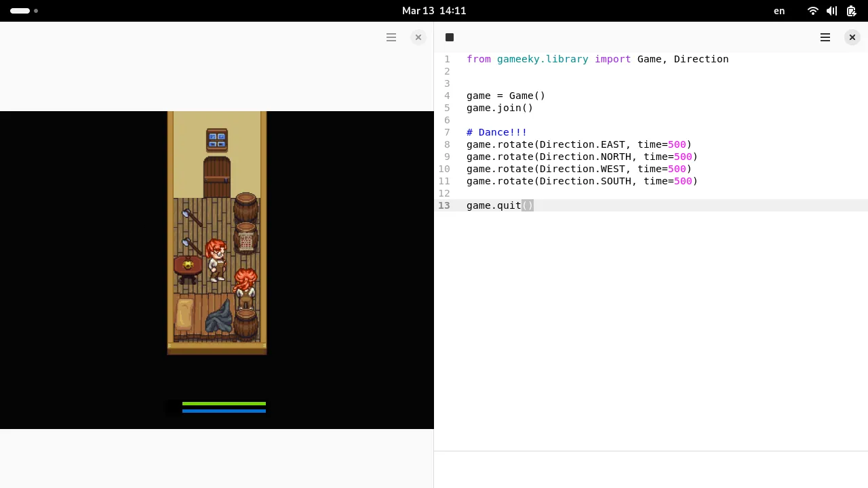Stop the running script
The image size is (868, 488).
450,37
